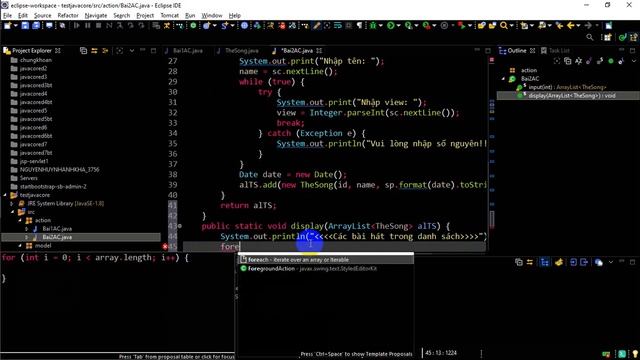Click the yellow Back navigation arrow
This screenshot has width=640, height=360.
point(570,26)
